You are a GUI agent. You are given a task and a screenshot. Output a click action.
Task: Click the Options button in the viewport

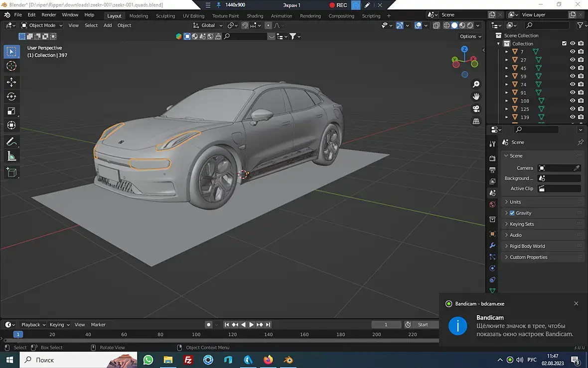click(x=470, y=36)
